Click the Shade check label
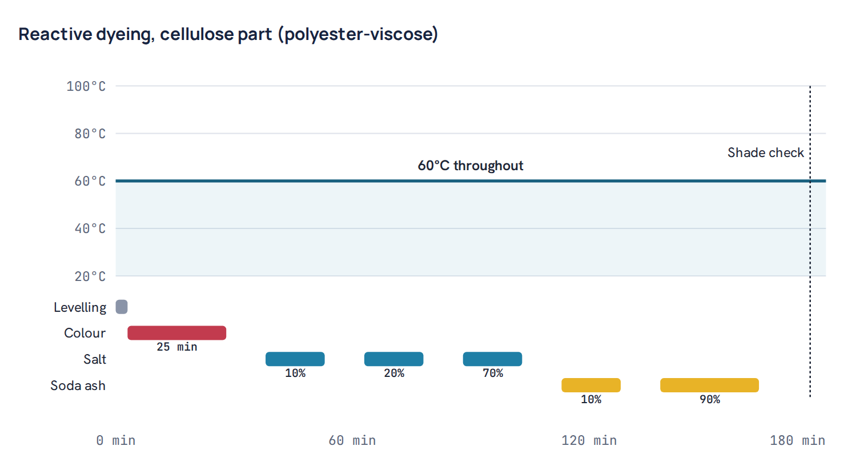The width and height of the screenshot is (868, 466). coord(765,152)
